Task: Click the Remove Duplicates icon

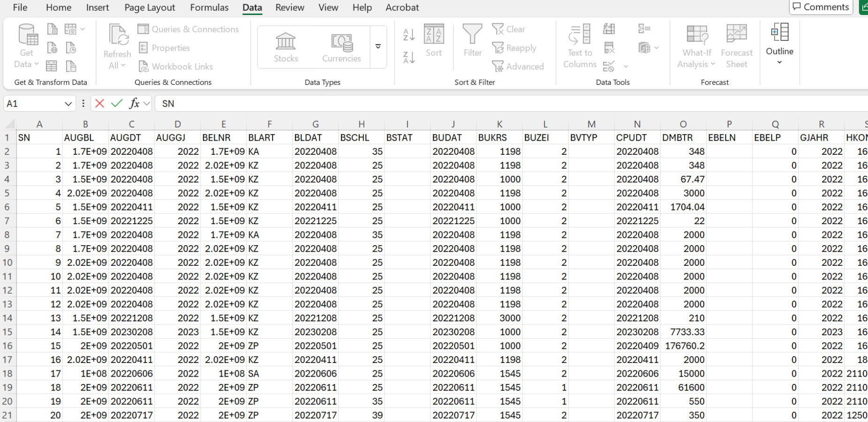Action: (x=609, y=48)
